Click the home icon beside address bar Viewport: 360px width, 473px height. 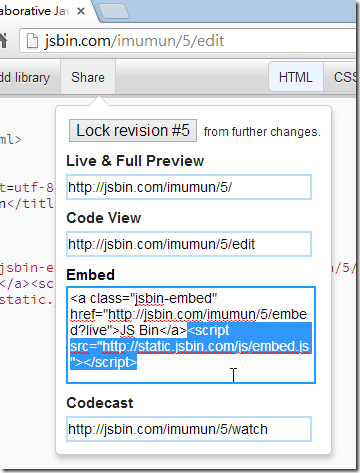pos(3,41)
